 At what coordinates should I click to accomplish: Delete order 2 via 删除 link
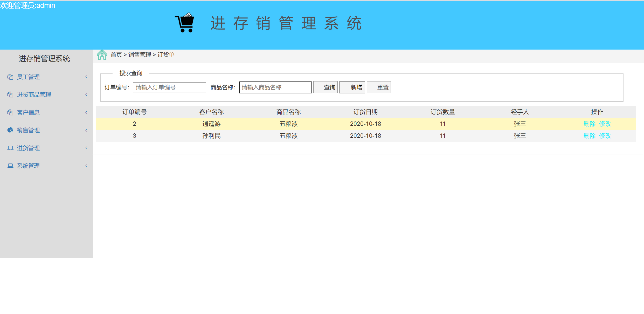589,124
